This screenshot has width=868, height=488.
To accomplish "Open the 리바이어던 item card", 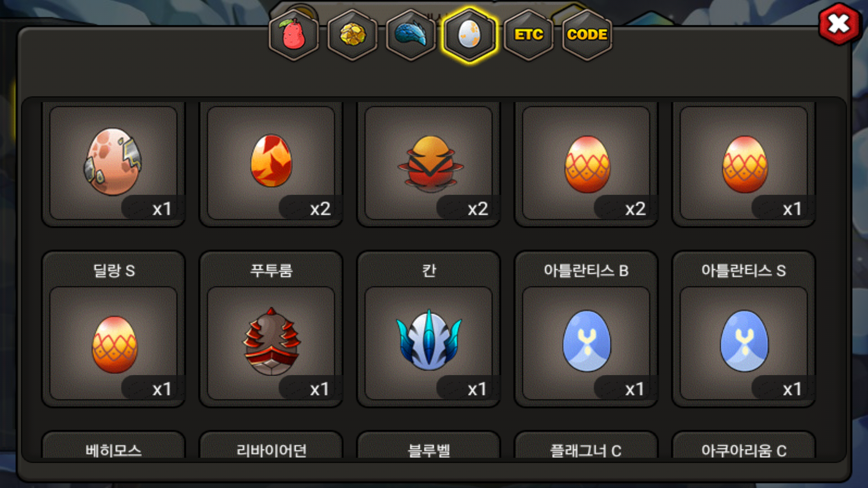I will pyautogui.click(x=271, y=445).
